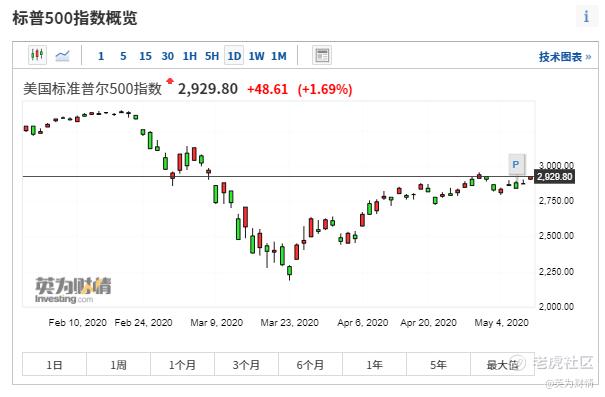The height and width of the screenshot is (397, 605).
Task: Select the candlestick chart type icon
Action: [37, 55]
